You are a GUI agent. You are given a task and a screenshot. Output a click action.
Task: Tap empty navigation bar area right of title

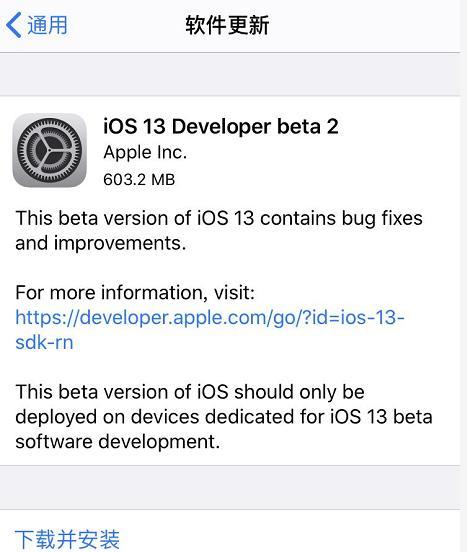364,25
